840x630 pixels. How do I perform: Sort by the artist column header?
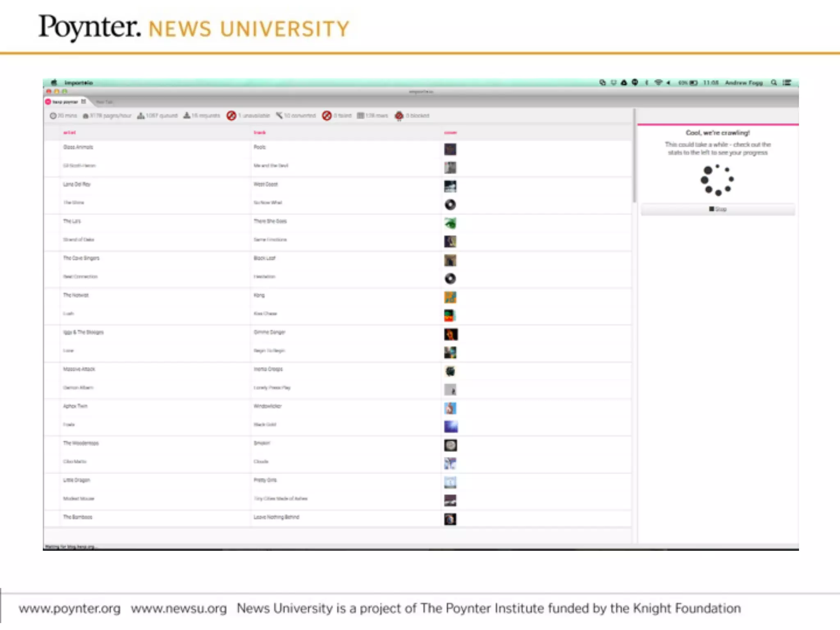tap(69, 132)
